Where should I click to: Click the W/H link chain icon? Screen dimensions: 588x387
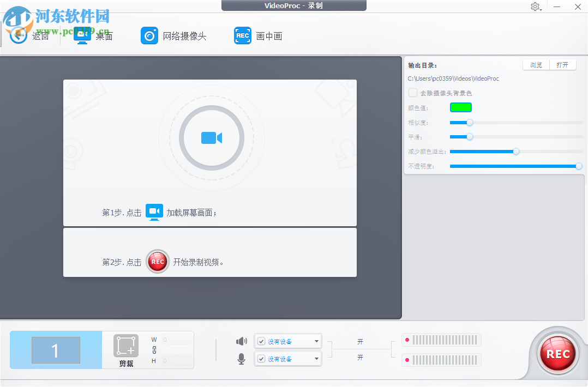pyautogui.click(x=154, y=350)
